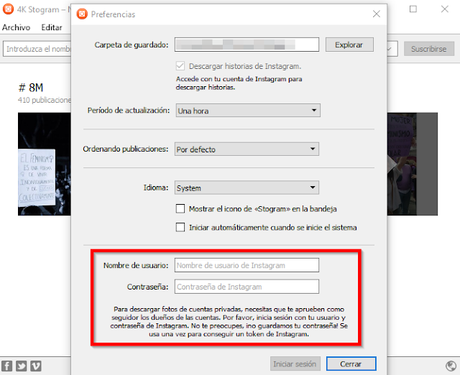Open Idioma dropdown showing System
460x375 pixels.
tap(247, 188)
